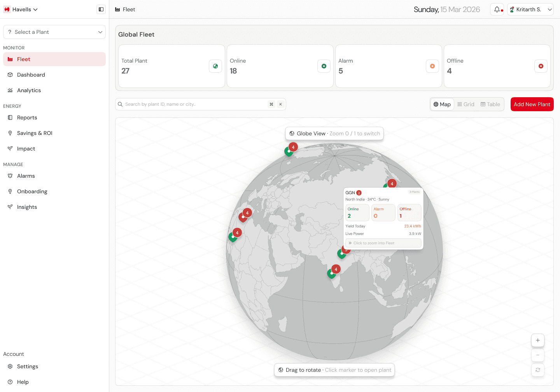Viewport: 560px width, 392px height.
Task: Open Onboarding page
Action: click(54, 191)
